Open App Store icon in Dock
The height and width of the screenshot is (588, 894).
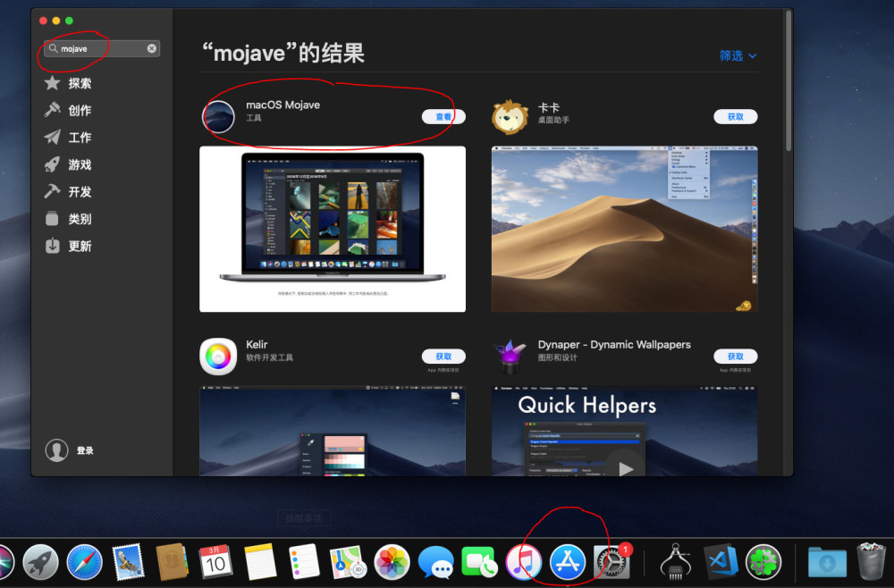568,562
